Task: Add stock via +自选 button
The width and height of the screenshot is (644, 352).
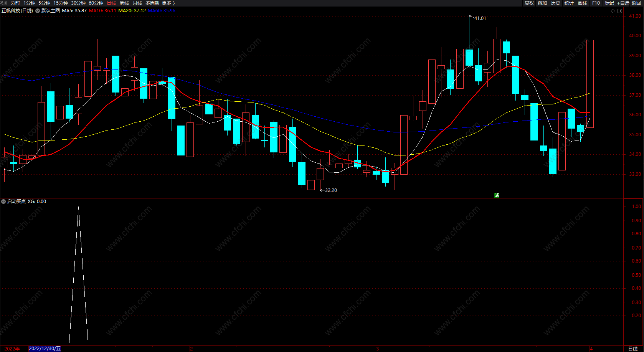Action: point(623,3)
